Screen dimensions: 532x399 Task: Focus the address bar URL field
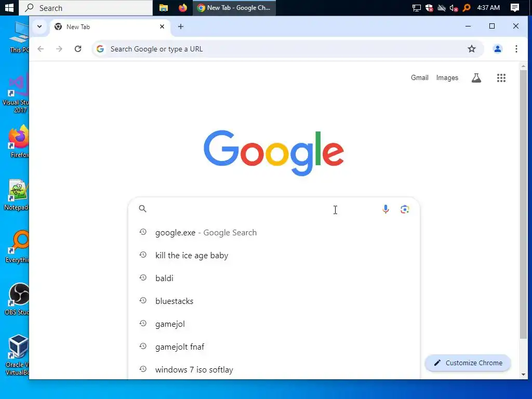point(288,49)
